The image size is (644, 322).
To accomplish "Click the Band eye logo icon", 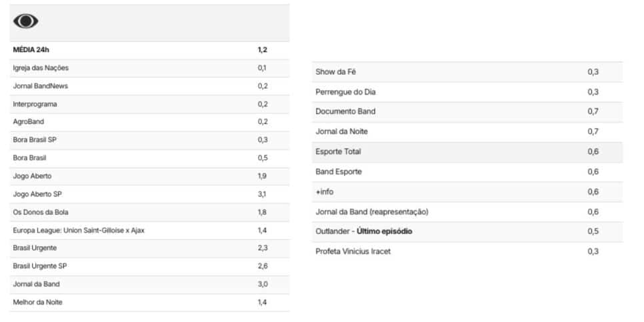I will [x=26, y=21].
